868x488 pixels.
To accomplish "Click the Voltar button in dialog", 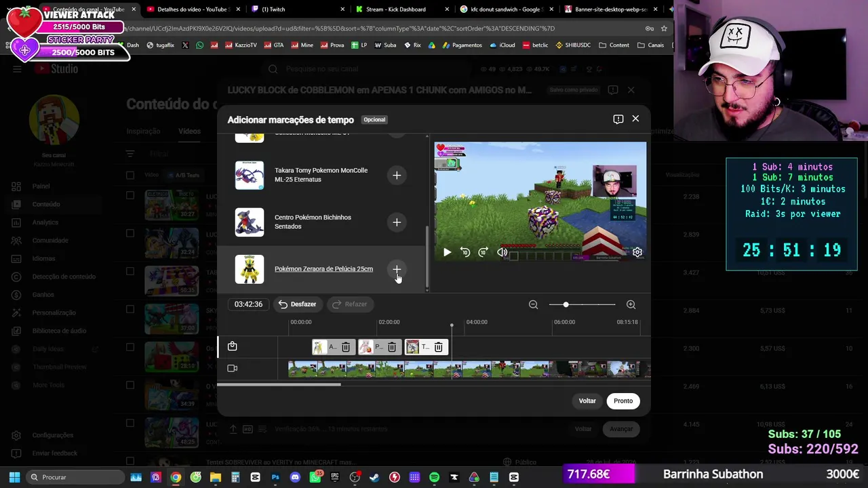I will 587,401.
